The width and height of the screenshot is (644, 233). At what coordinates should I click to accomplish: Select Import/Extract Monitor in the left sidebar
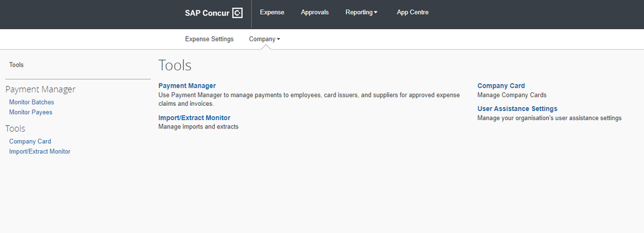[40, 152]
